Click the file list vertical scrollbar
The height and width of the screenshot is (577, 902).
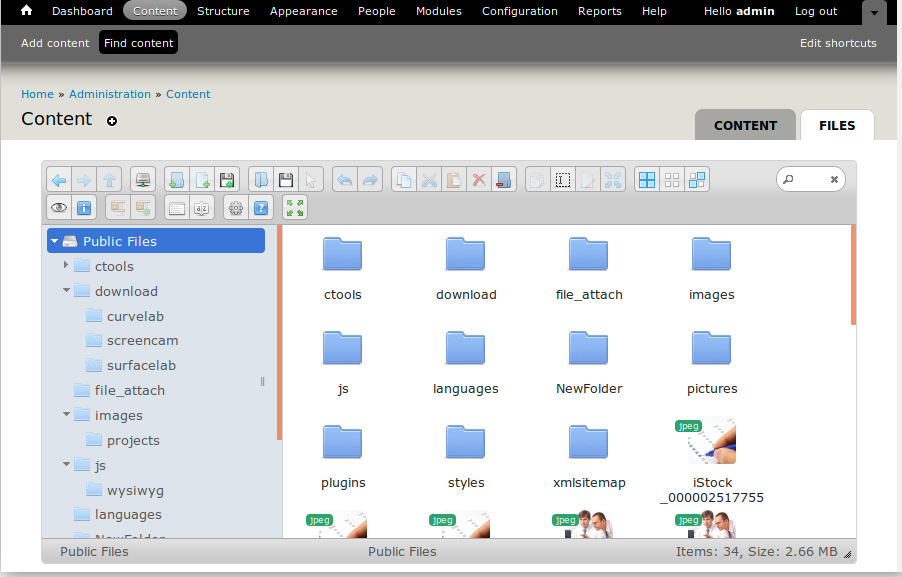(x=853, y=275)
